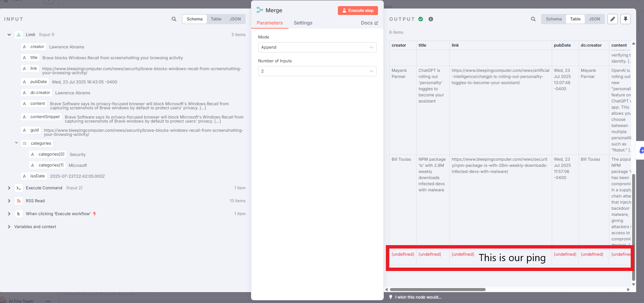Expand the 'When clicking Execute workflow' input
The width and height of the screenshot is (644, 303).
9,214
